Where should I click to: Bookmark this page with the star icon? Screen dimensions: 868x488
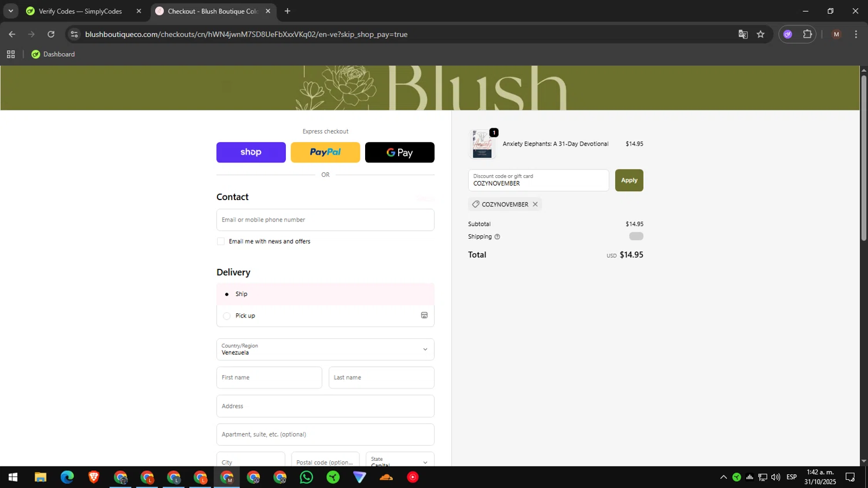click(760, 34)
